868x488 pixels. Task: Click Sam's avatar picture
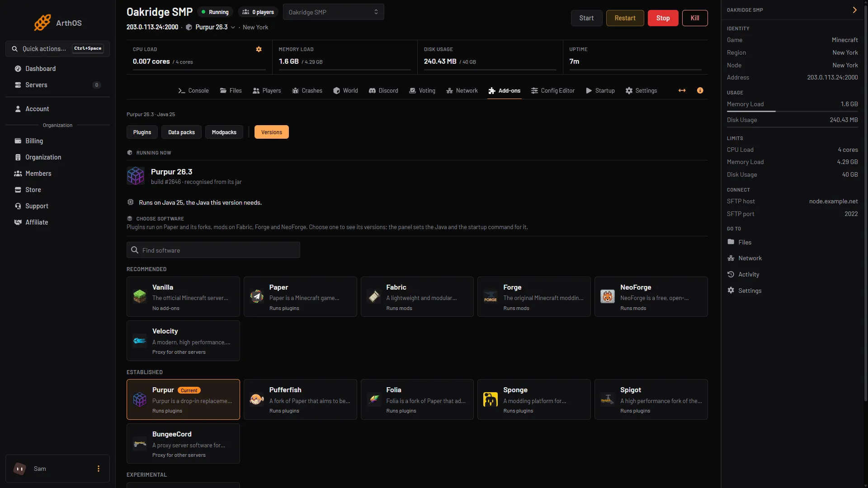(x=19, y=469)
